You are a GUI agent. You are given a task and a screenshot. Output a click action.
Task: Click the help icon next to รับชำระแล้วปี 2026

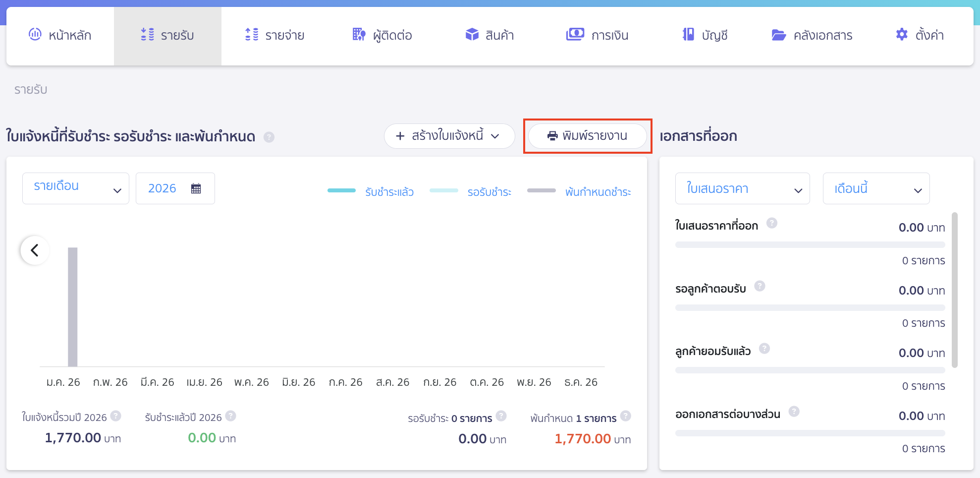(x=230, y=416)
